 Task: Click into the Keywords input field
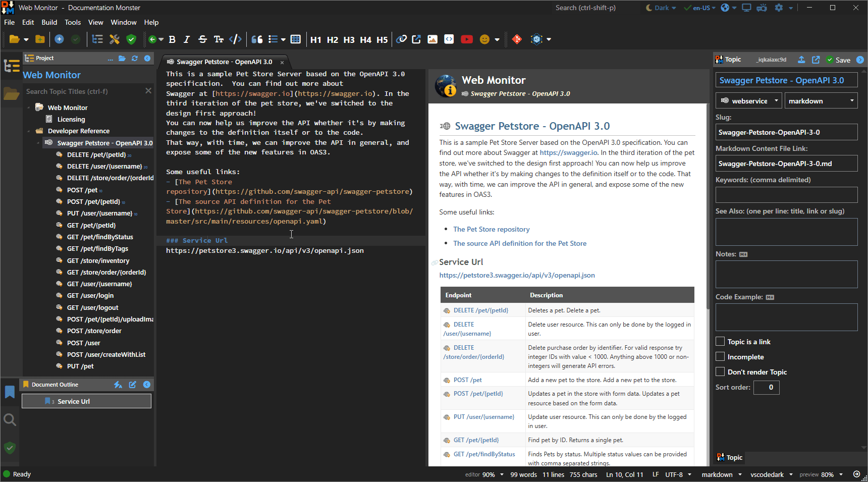786,195
